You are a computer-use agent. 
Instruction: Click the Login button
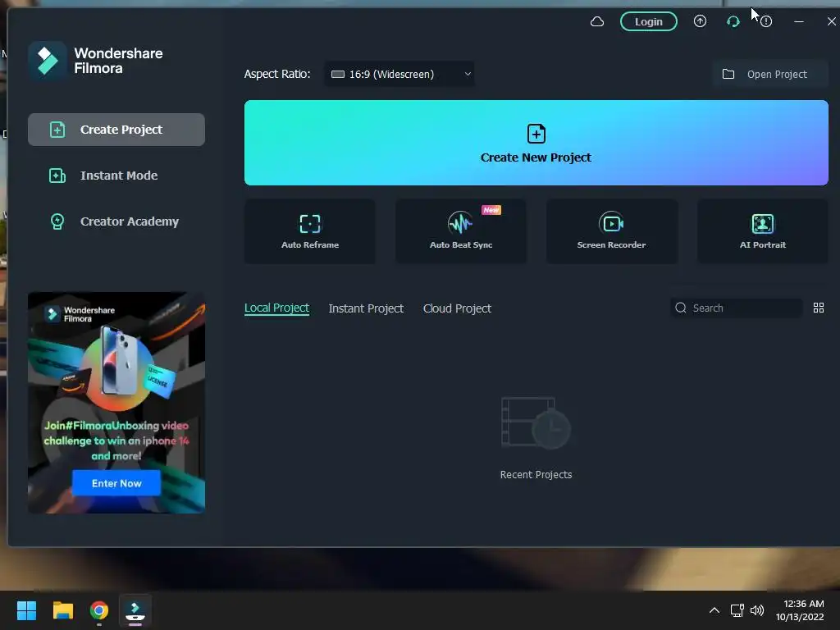648,21
